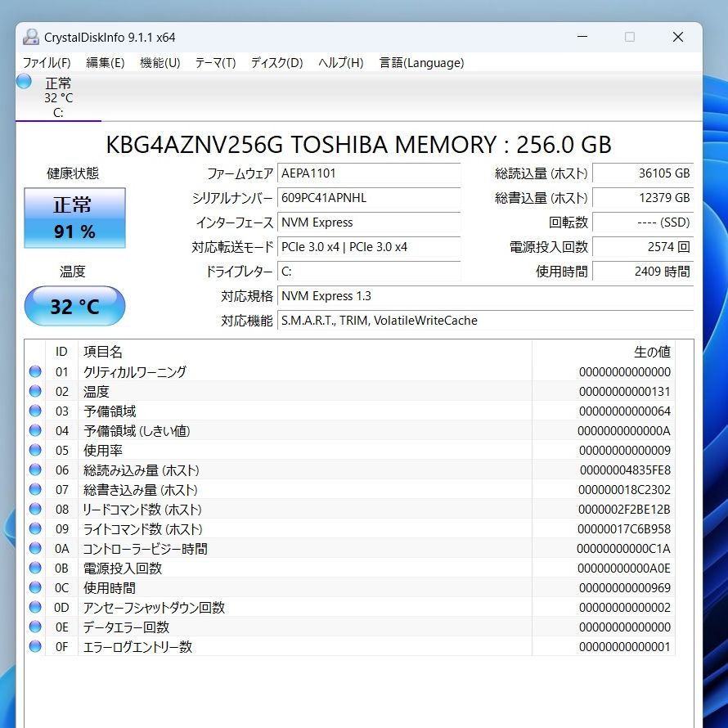Click the features field S.M.A.R.T., TRIM, VolatileWriteCache
This screenshot has height=728, width=728.
[x=486, y=321]
